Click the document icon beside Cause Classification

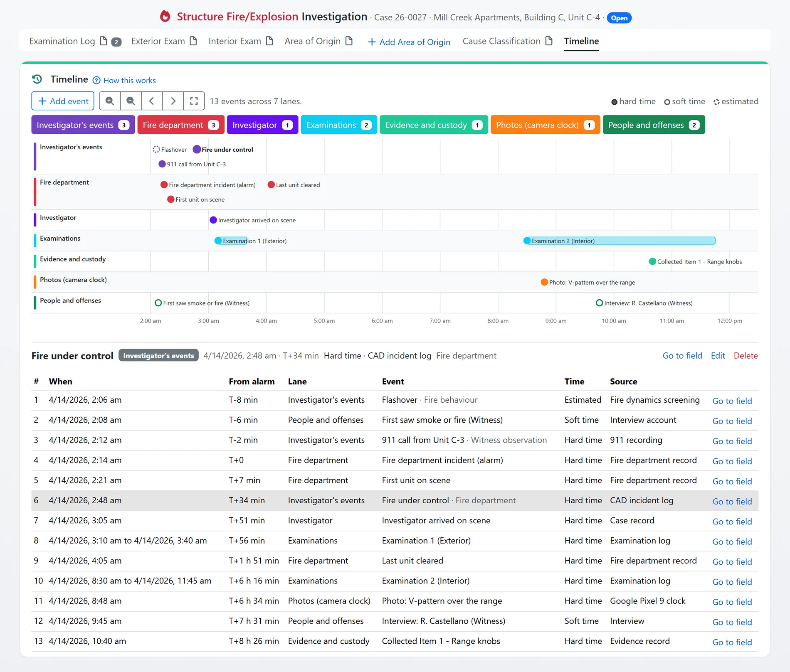(549, 41)
